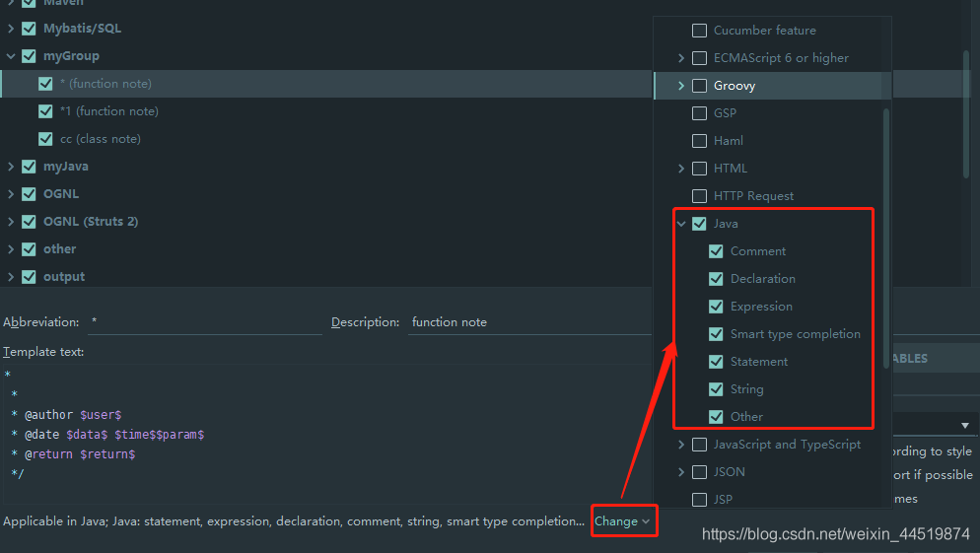Toggle the OGNL (Struts 2) checkbox

point(29,221)
